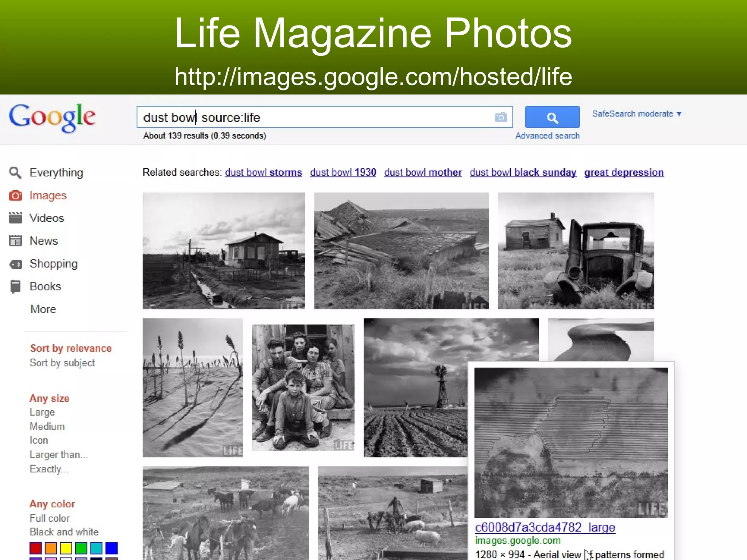Click the Books icon in sidebar
Image resolution: width=747 pixels, height=560 pixels.
point(15,287)
